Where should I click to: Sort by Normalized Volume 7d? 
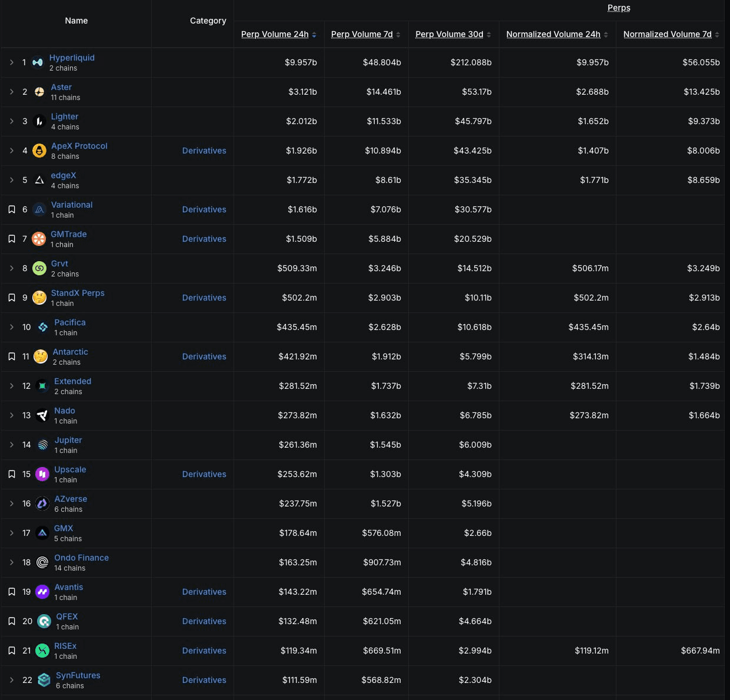[x=671, y=34]
